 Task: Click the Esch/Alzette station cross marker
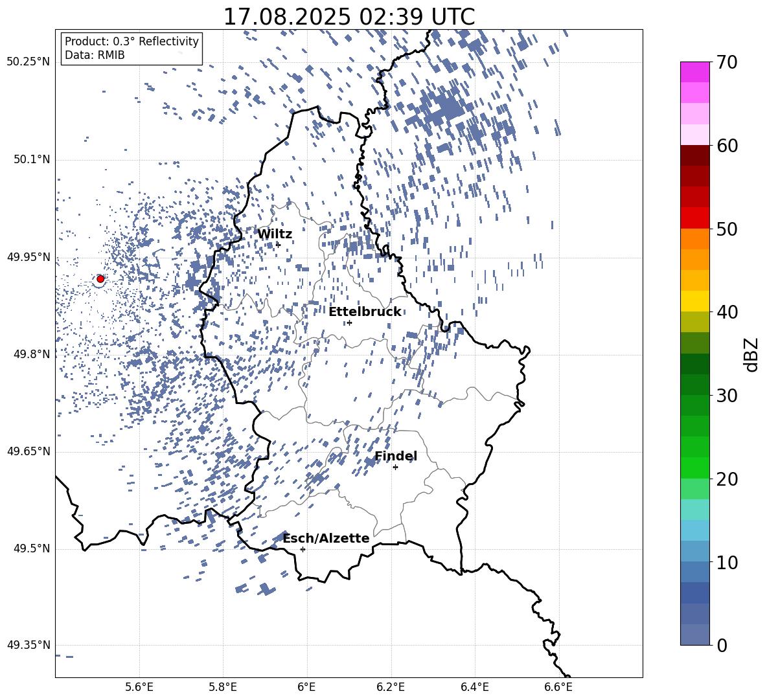coord(303,549)
